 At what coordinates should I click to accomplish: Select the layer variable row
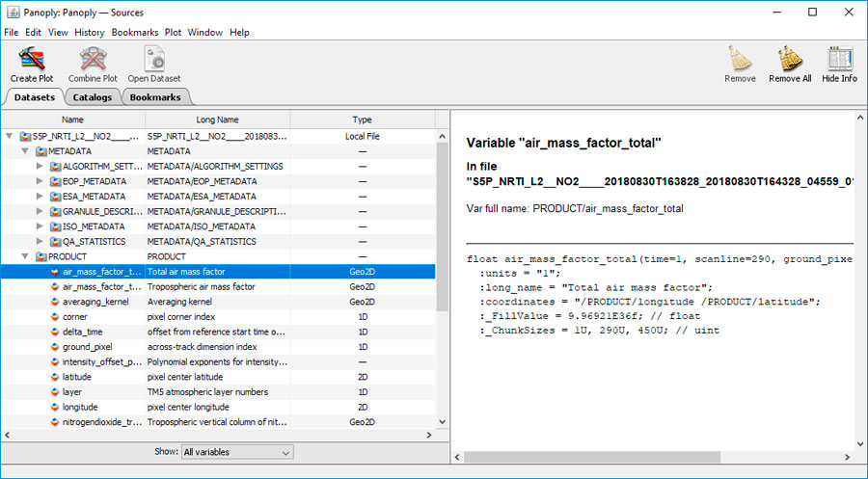(x=218, y=392)
